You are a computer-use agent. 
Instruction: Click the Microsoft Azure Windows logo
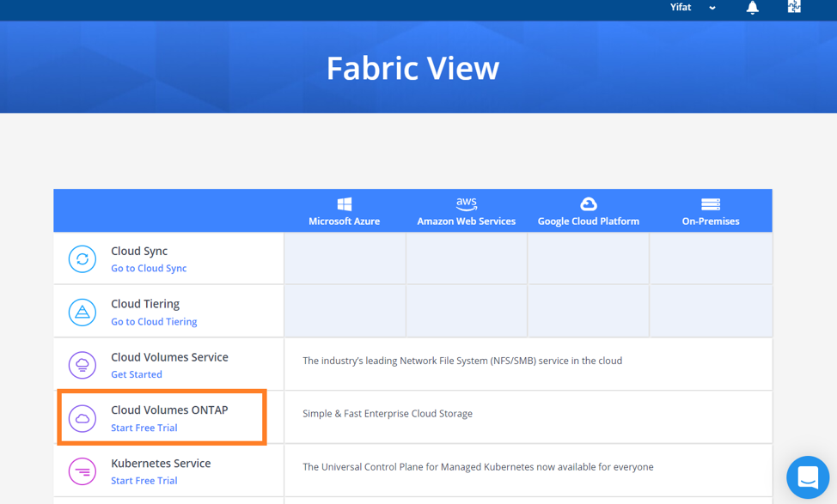coord(344,204)
